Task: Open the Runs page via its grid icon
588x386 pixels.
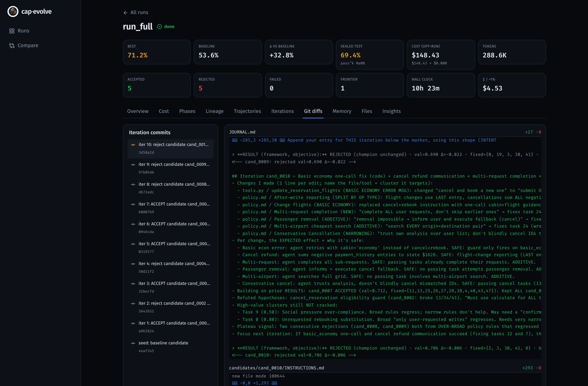Action: pos(12,31)
